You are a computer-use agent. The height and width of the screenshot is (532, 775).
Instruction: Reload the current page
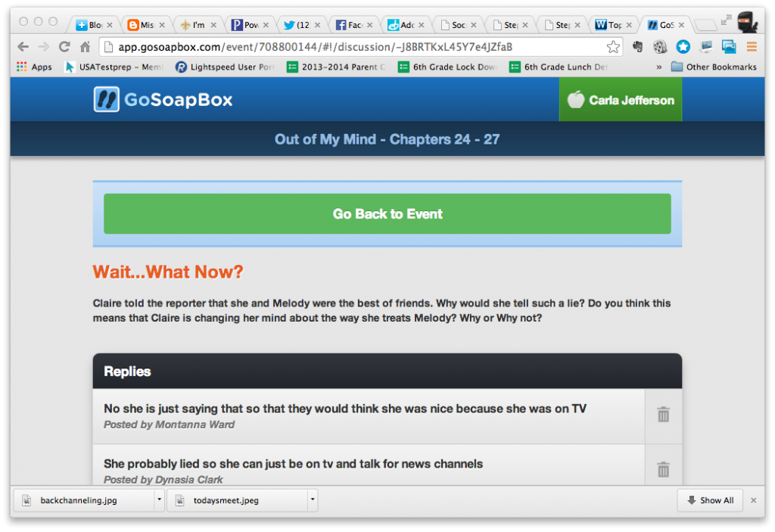click(x=64, y=47)
